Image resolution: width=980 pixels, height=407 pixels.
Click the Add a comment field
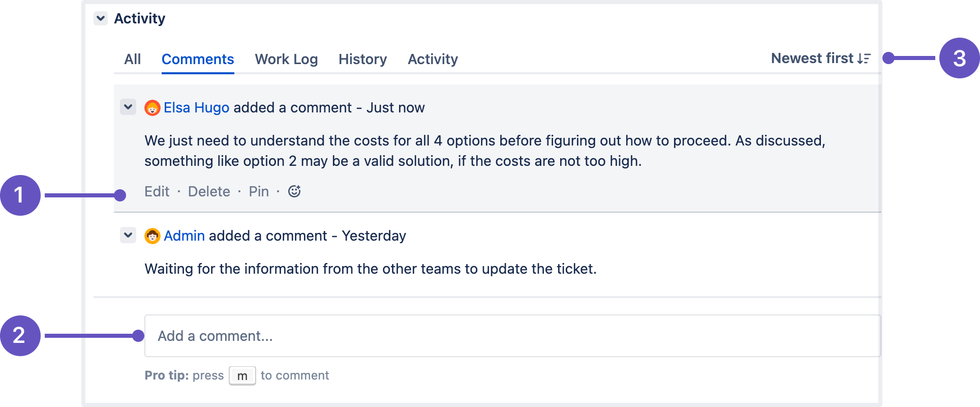tap(512, 336)
